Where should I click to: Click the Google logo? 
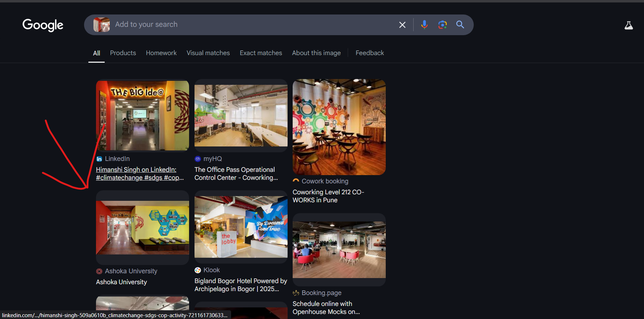pos(43,25)
